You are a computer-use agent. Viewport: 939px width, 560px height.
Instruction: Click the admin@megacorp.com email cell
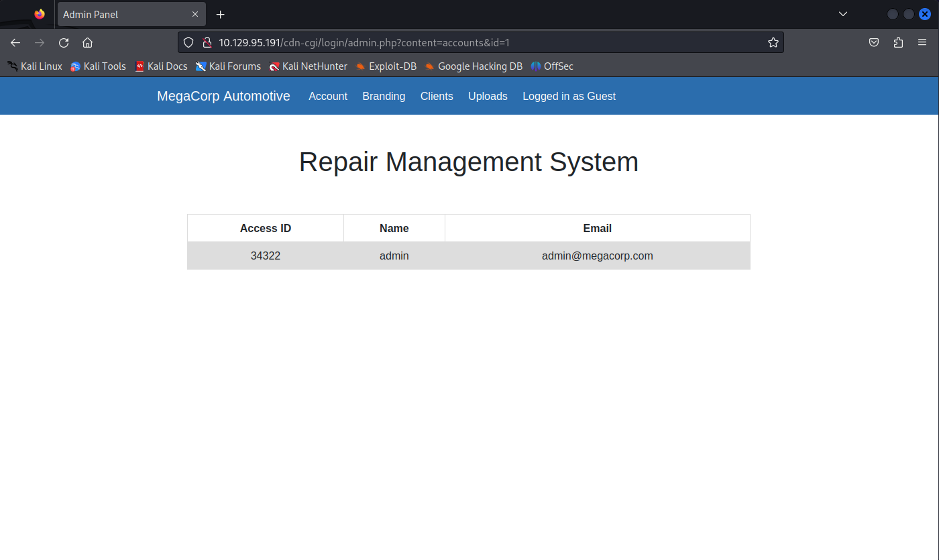(598, 256)
